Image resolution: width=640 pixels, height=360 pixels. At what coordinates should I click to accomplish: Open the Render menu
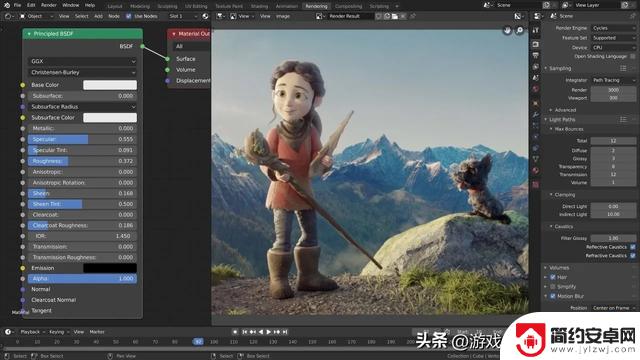tap(49, 5)
